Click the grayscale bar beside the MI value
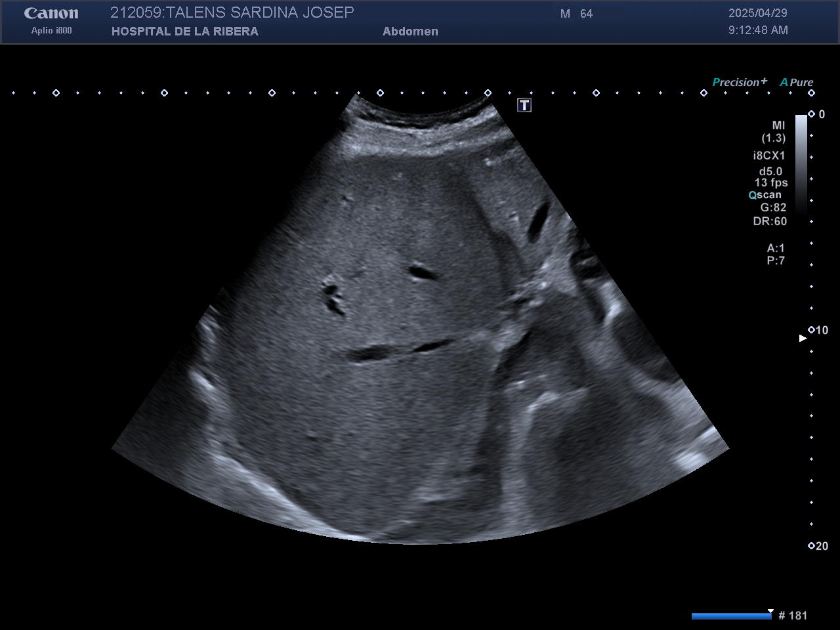Viewport: 840px width, 630px height. coord(801,164)
